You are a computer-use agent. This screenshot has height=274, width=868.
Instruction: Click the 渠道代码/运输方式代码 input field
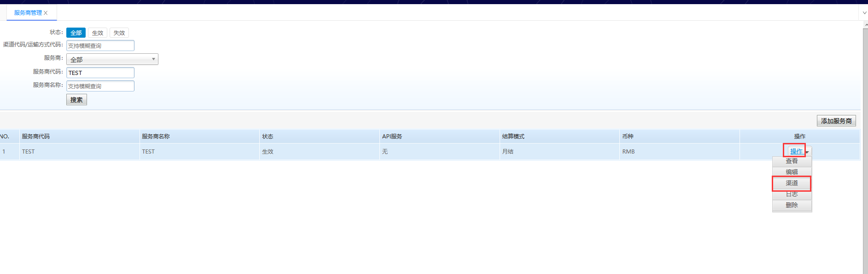pyautogui.click(x=100, y=46)
